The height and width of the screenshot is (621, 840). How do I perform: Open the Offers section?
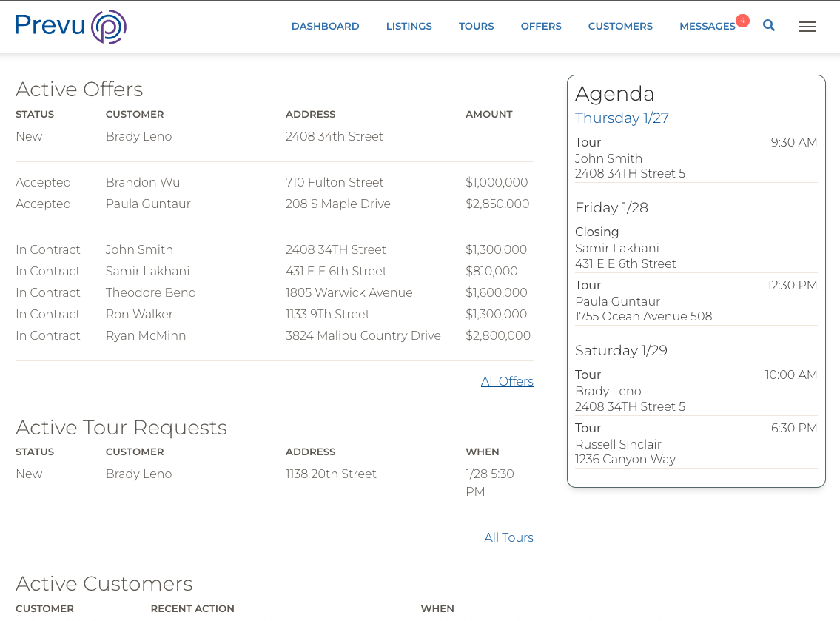tap(541, 26)
